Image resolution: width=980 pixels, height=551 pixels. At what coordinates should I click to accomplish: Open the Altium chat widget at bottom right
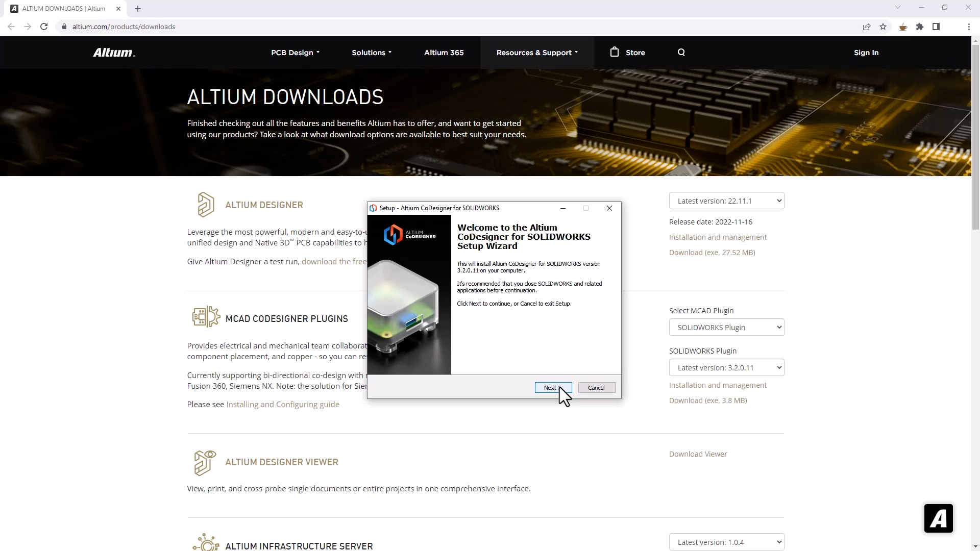[938, 518]
